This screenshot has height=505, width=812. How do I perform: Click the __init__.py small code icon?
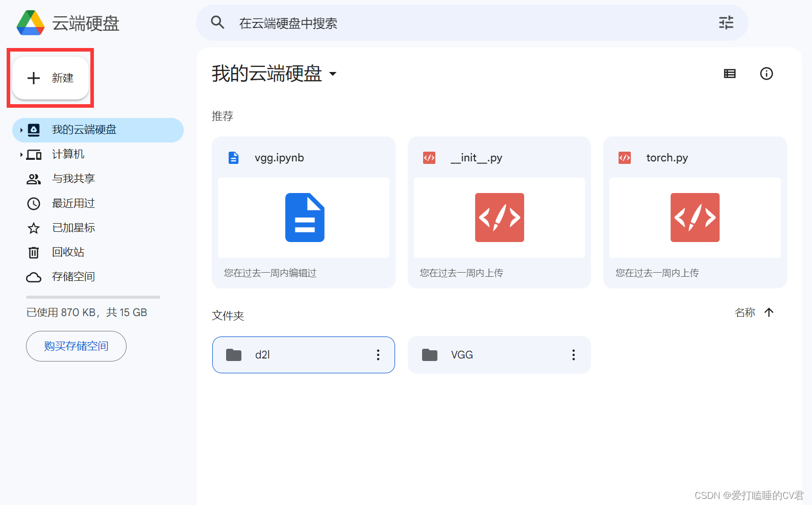coord(429,158)
